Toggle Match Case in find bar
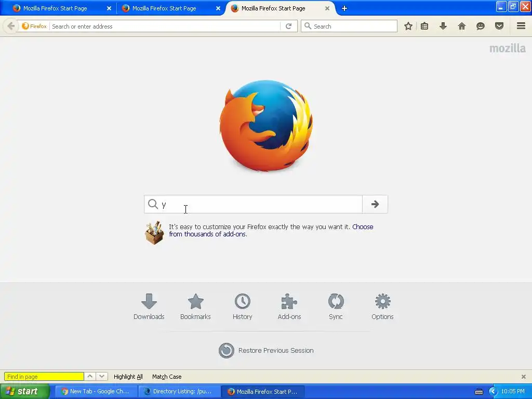Viewport: 532px width, 399px height. [x=167, y=377]
